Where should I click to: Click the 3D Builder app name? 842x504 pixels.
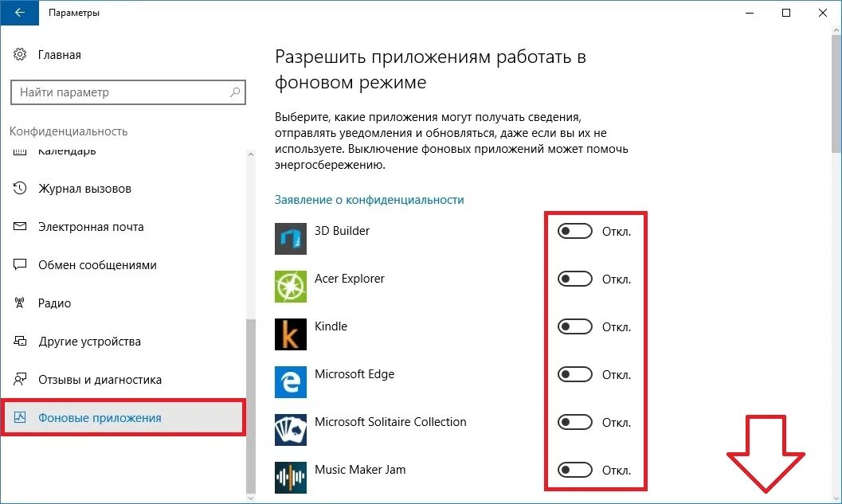[342, 231]
